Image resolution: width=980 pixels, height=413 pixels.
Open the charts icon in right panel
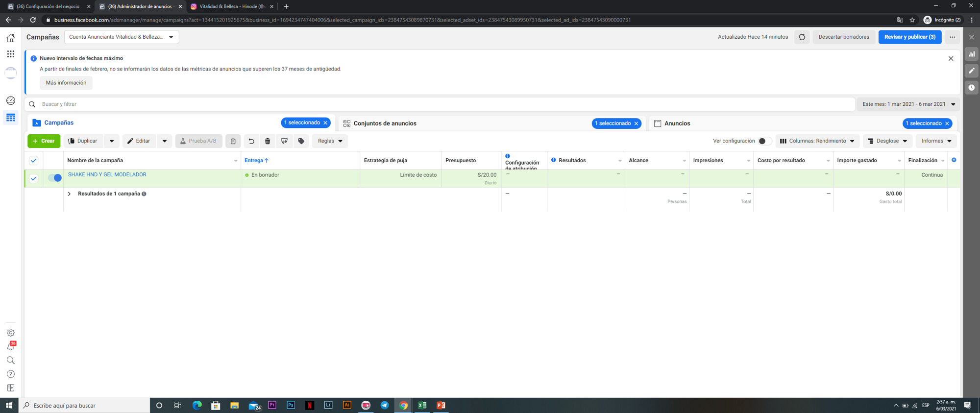tap(971, 54)
